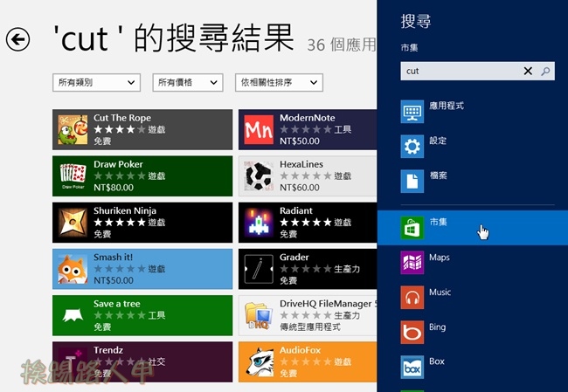Open the Smash it! title
568x392 pixels.
pos(113,257)
